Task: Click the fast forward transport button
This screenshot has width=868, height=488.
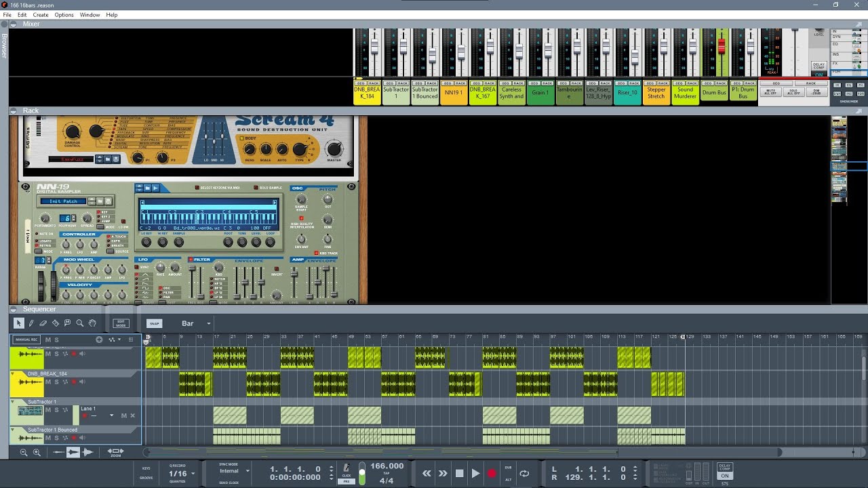Action: (x=443, y=474)
